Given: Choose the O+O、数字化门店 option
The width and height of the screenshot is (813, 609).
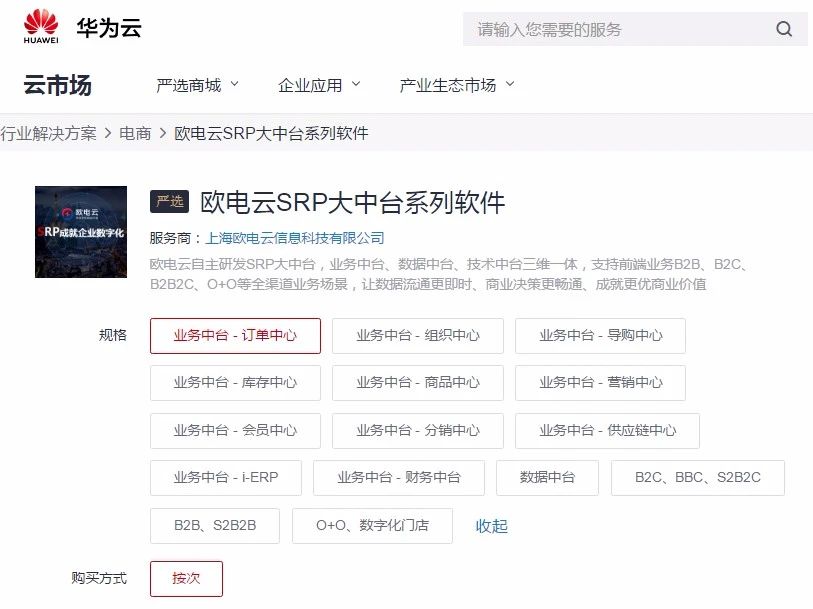Looking at the screenshot, I should (372, 526).
